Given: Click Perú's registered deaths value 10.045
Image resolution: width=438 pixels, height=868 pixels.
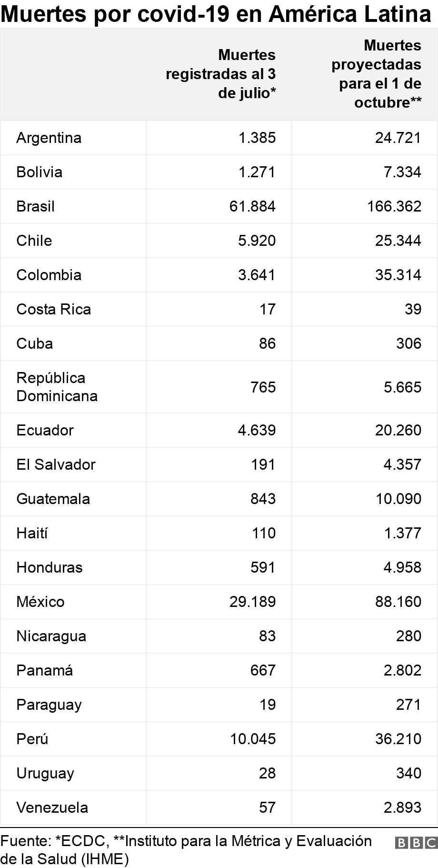Looking at the screenshot, I should pos(252,739).
